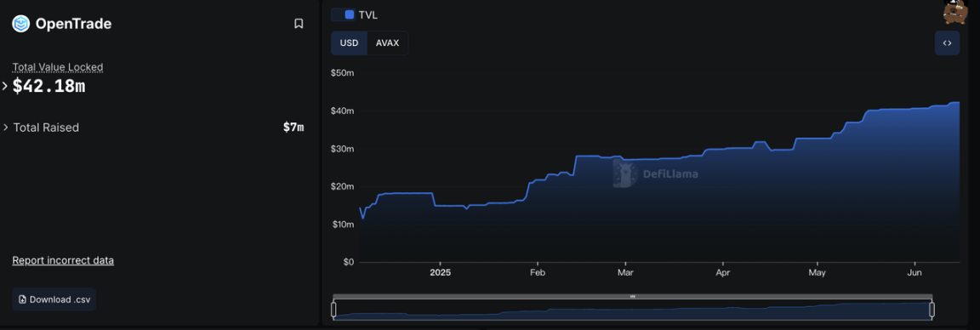The image size is (980, 330).
Task: Click the Download .csv button
Action: click(54, 299)
